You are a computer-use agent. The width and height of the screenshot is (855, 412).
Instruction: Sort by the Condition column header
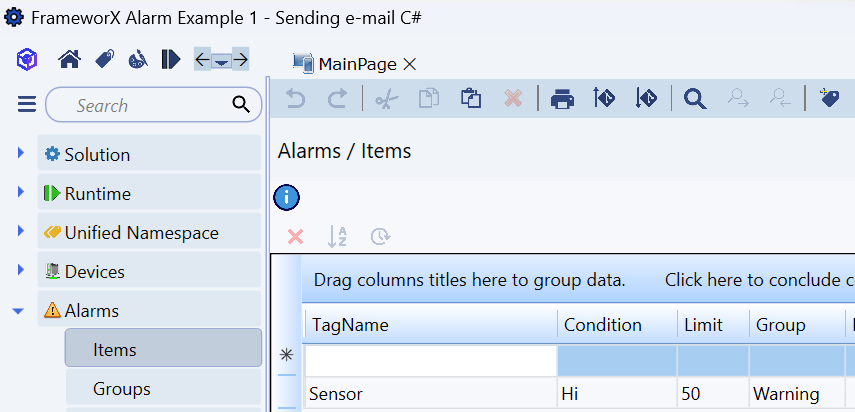(x=603, y=325)
